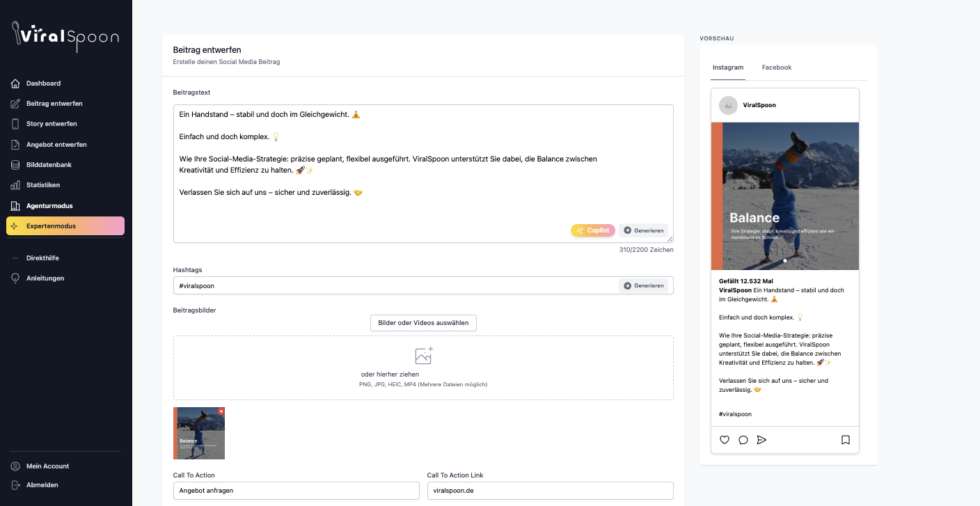Click Generieren for Hashtags
Image resolution: width=980 pixels, height=506 pixels.
click(644, 285)
